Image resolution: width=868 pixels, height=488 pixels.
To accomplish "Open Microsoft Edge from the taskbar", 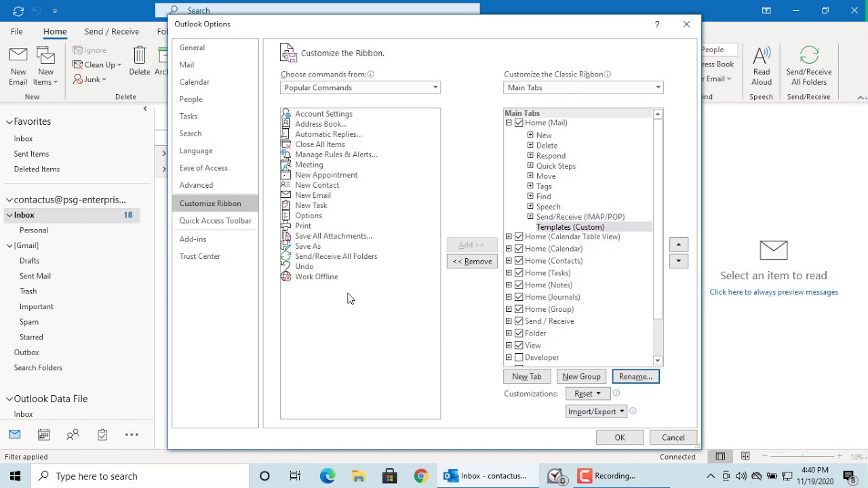I will [x=328, y=476].
